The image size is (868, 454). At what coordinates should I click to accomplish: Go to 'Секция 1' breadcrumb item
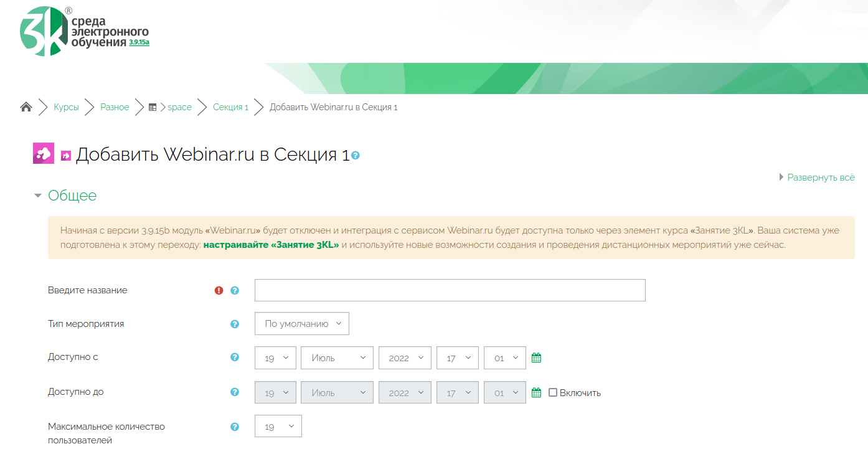[x=230, y=107]
